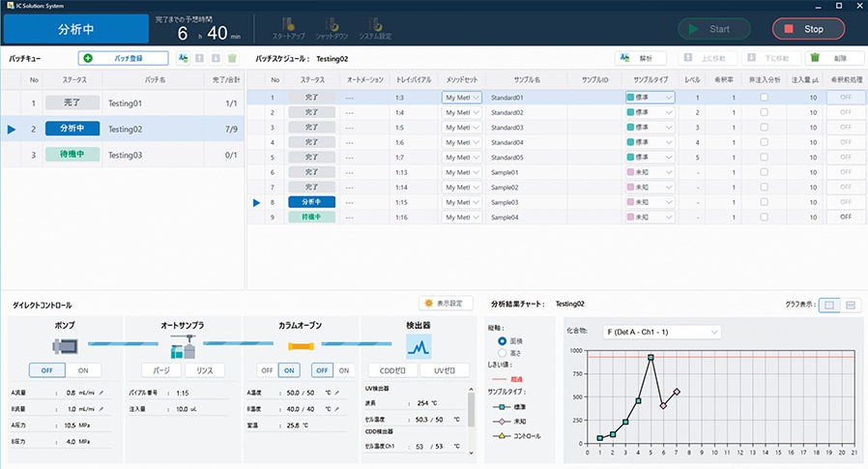Viewport: 868px width, 469px height.
Task: Open method set dropdown for Sample03 row
Action: [461, 202]
